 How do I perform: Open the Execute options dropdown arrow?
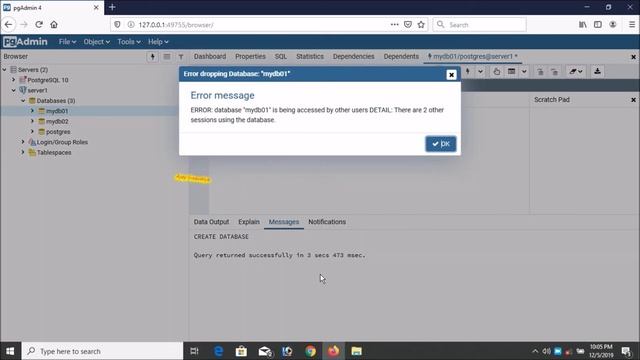click(x=480, y=71)
